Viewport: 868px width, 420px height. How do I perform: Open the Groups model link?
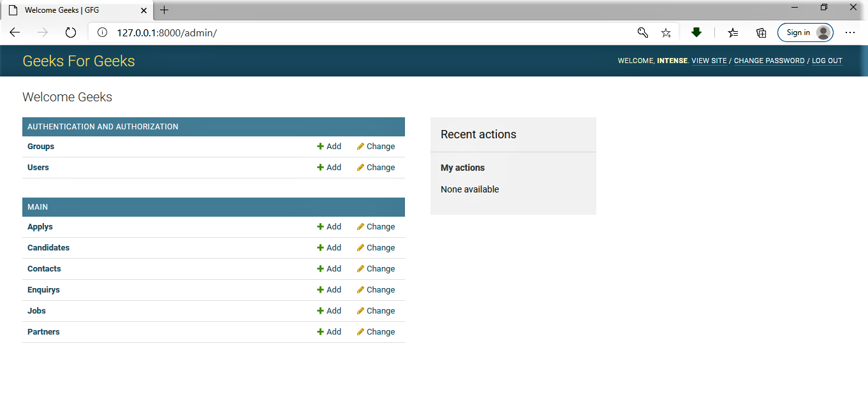coord(41,147)
